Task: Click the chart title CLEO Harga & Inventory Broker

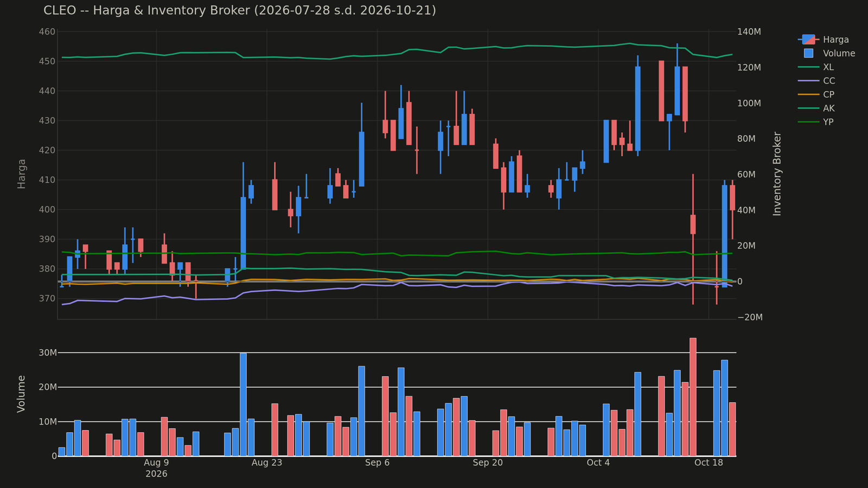Action: [x=240, y=10]
